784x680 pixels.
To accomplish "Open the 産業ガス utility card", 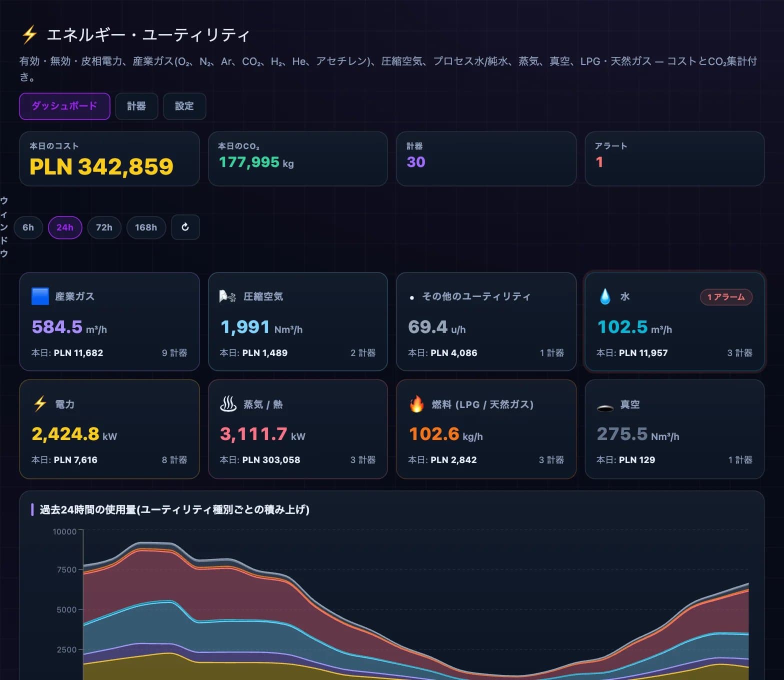I will point(109,321).
